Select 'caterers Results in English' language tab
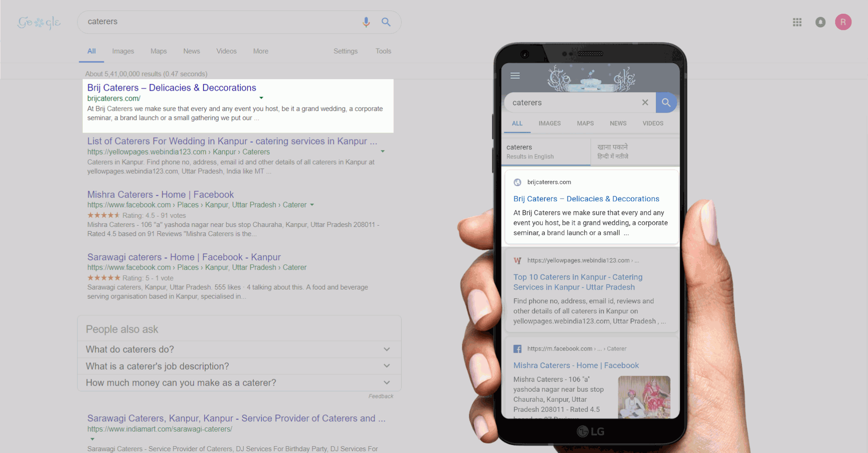This screenshot has height=453, width=868. tap(547, 152)
